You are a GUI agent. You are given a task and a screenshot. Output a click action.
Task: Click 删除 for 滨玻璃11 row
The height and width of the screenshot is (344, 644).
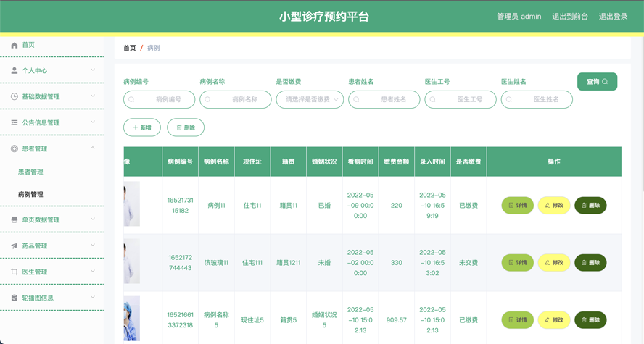pyautogui.click(x=590, y=263)
